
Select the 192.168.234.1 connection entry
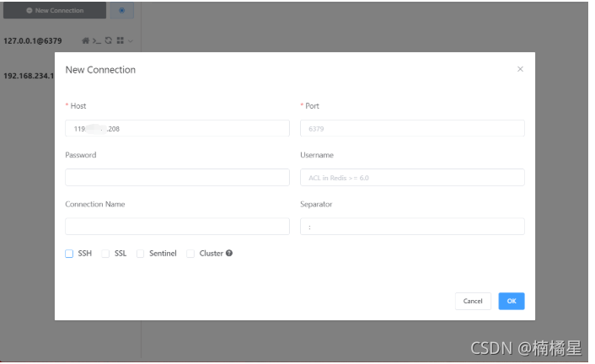pyautogui.click(x=29, y=76)
